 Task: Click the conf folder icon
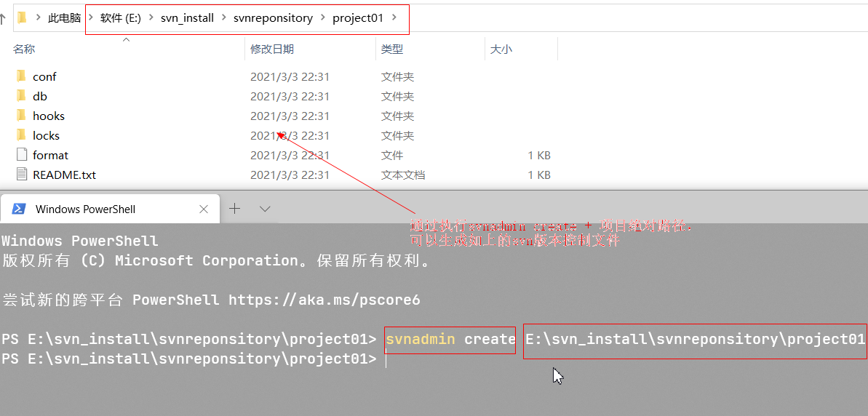(x=22, y=76)
